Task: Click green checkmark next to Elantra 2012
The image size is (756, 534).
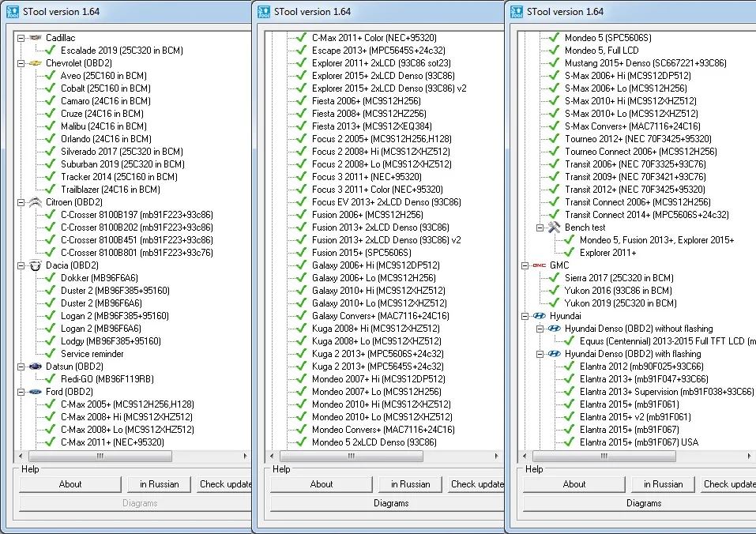Action: coord(569,367)
